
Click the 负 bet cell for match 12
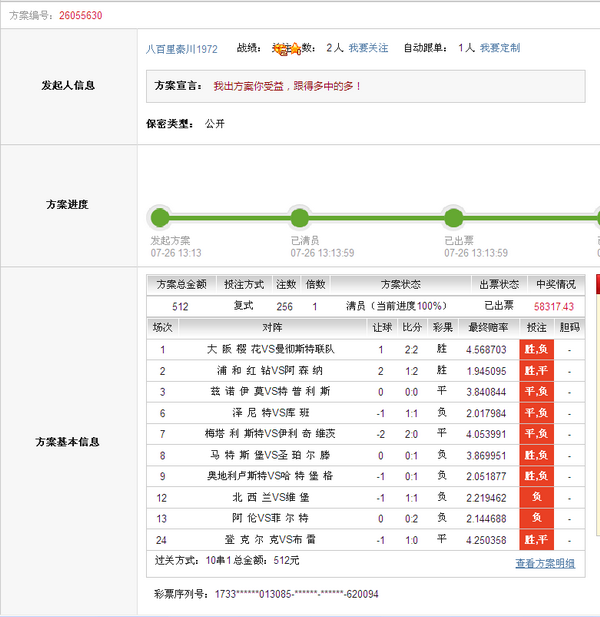pos(536,497)
